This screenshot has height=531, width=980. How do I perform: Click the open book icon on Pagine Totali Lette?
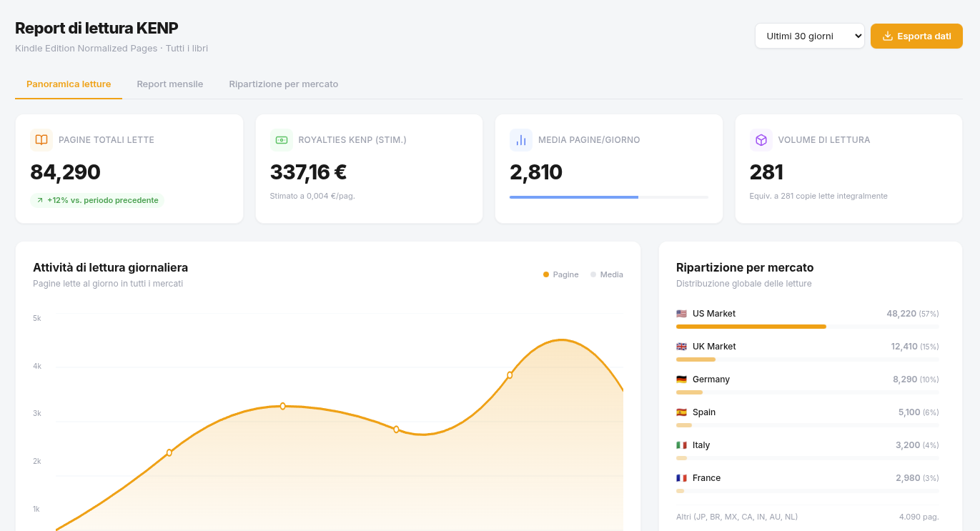[41, 140]
